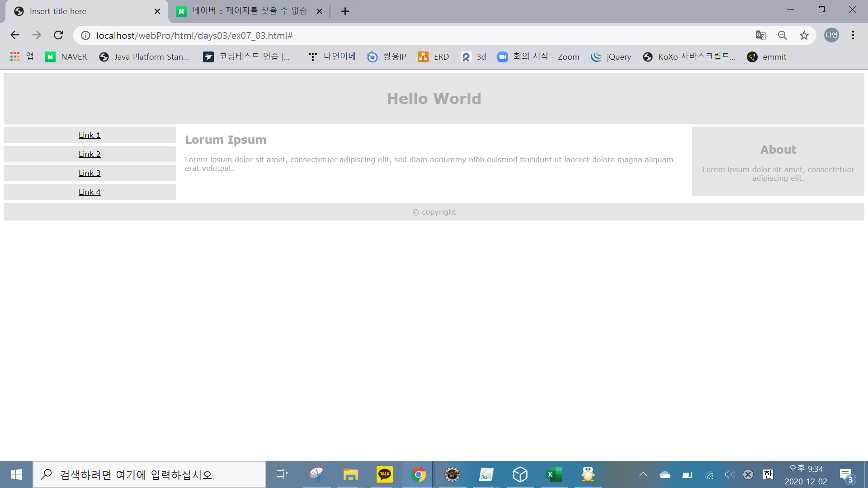868x488 pixels.
Task: Bookmark this page with star icon
Action: click(804, 35)
